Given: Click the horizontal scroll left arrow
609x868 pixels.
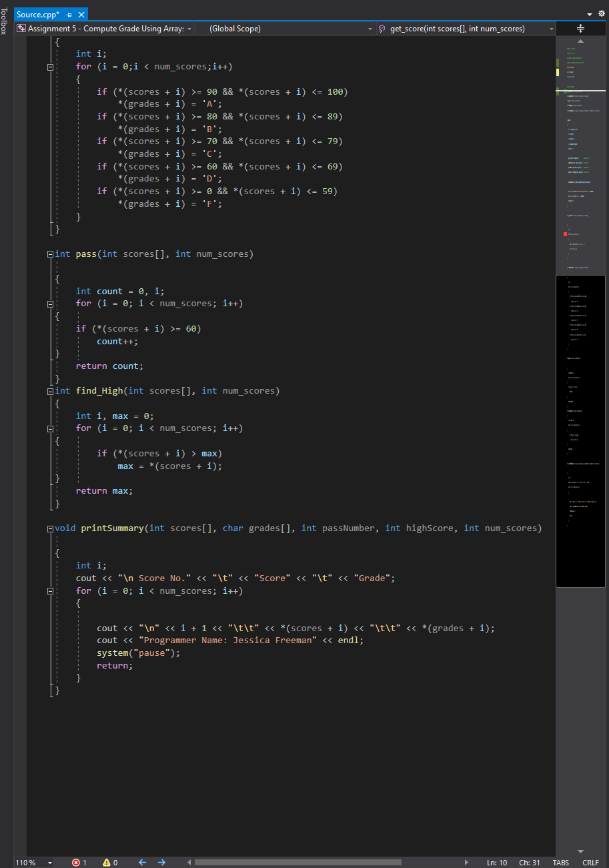Looking at the screenshot, I should (189, 863).
